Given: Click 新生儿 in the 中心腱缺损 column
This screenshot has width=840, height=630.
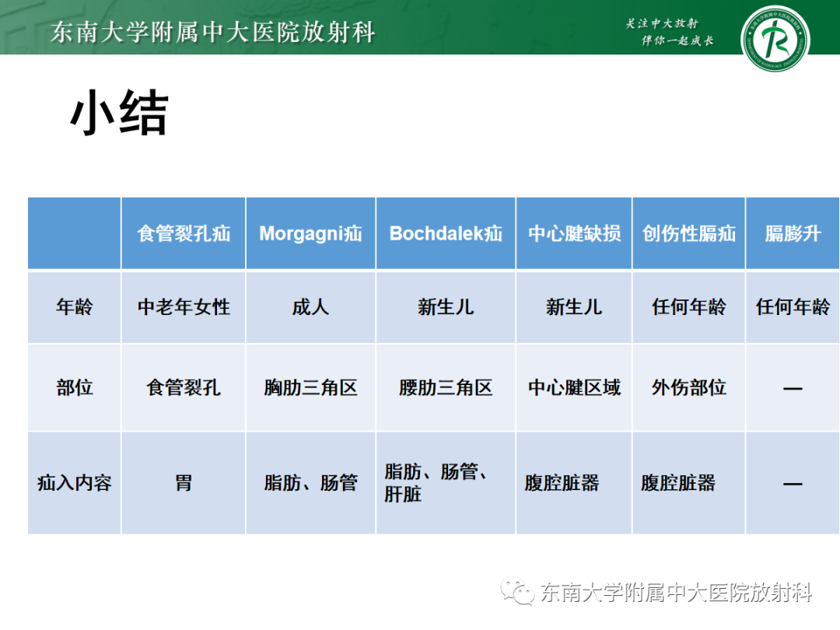Looking at the screenshot, I should [574, 307].
